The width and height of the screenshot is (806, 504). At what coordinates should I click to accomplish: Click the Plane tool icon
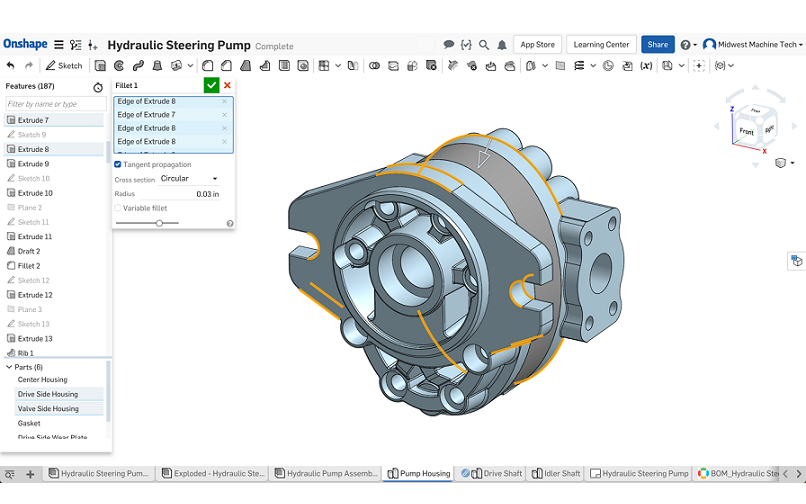pos(560,65)
